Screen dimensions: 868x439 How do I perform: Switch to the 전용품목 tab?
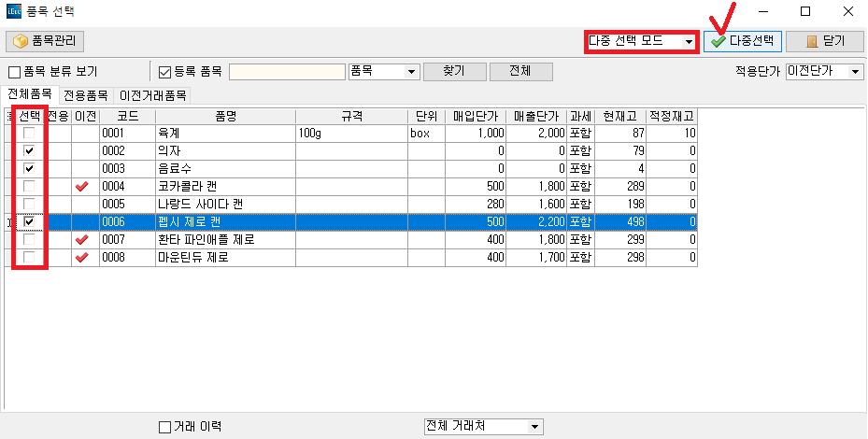point(85,95)
